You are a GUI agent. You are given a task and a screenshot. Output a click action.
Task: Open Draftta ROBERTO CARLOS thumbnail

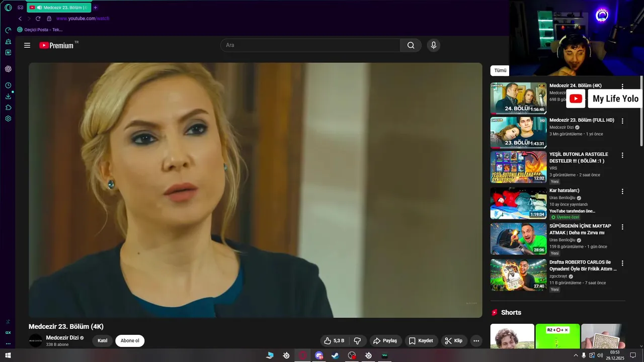coord(518,275)
